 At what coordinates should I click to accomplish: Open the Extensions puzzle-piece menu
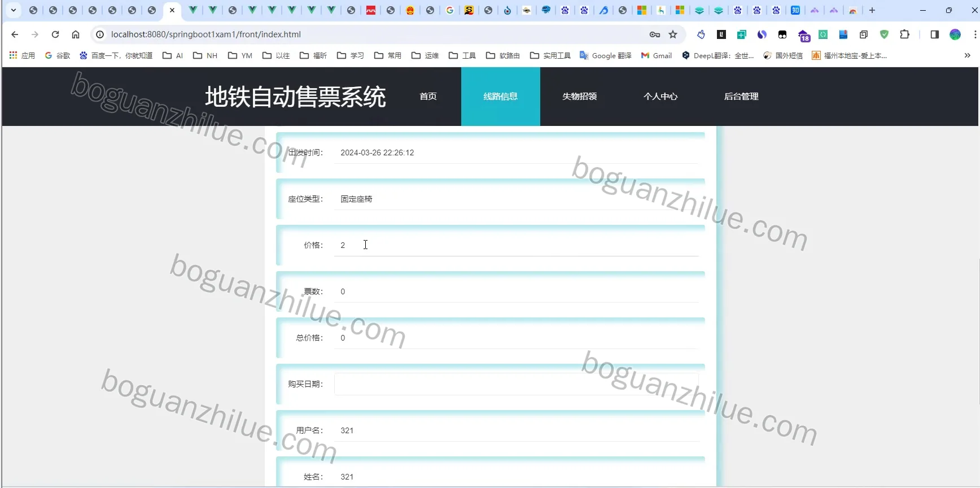[x=905, y=34]
